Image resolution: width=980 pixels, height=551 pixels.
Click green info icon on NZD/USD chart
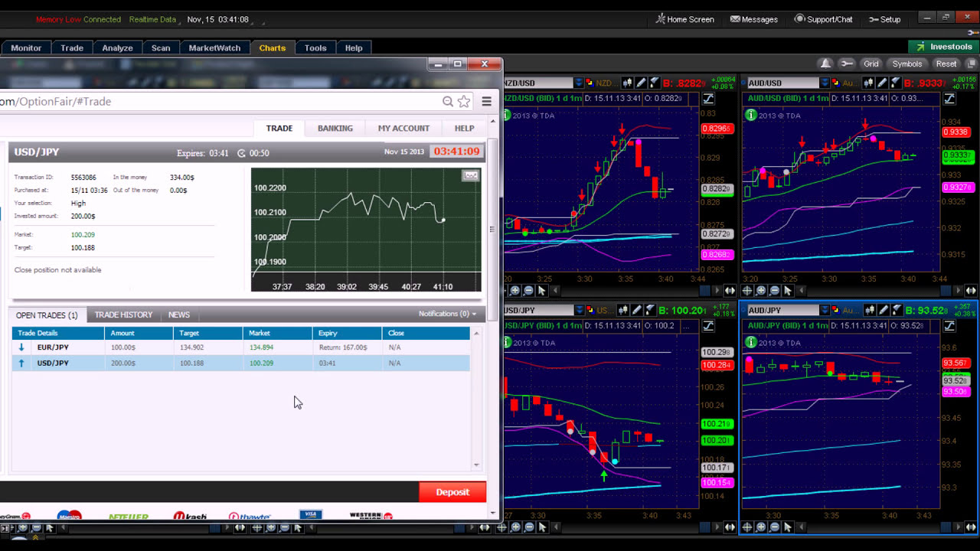(507, 115)
